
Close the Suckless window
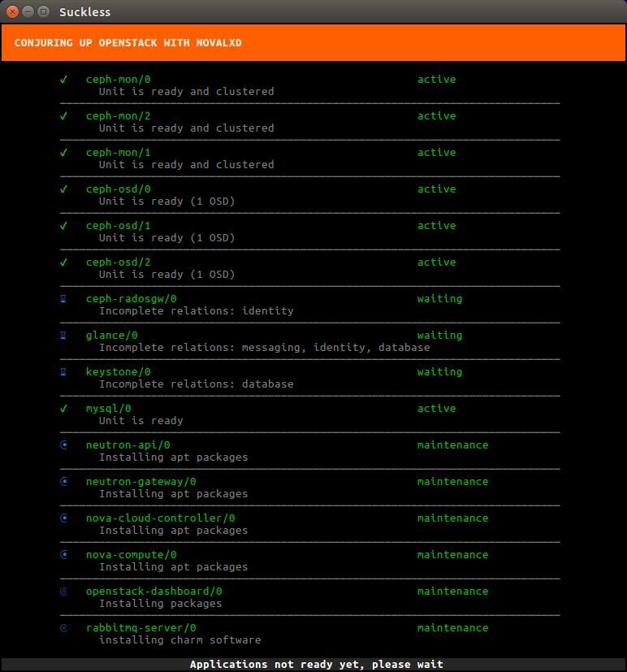pyautogui.click(x=13, y=12)
